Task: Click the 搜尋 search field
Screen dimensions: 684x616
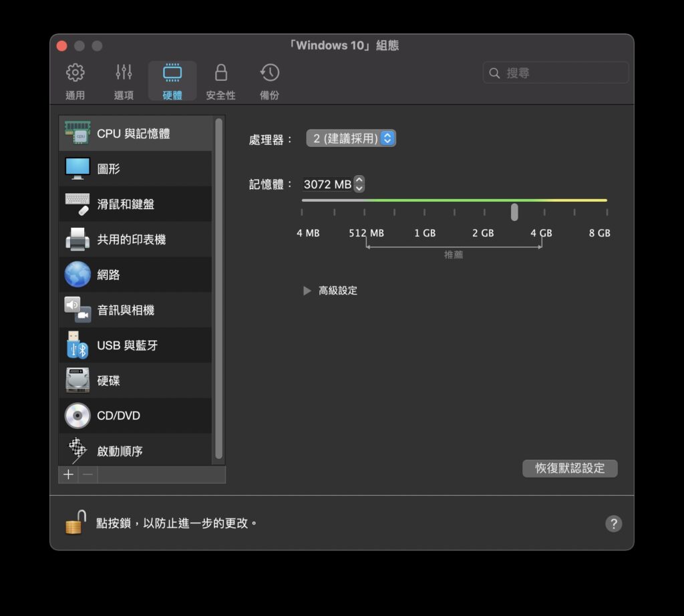Action: [555, 73]
